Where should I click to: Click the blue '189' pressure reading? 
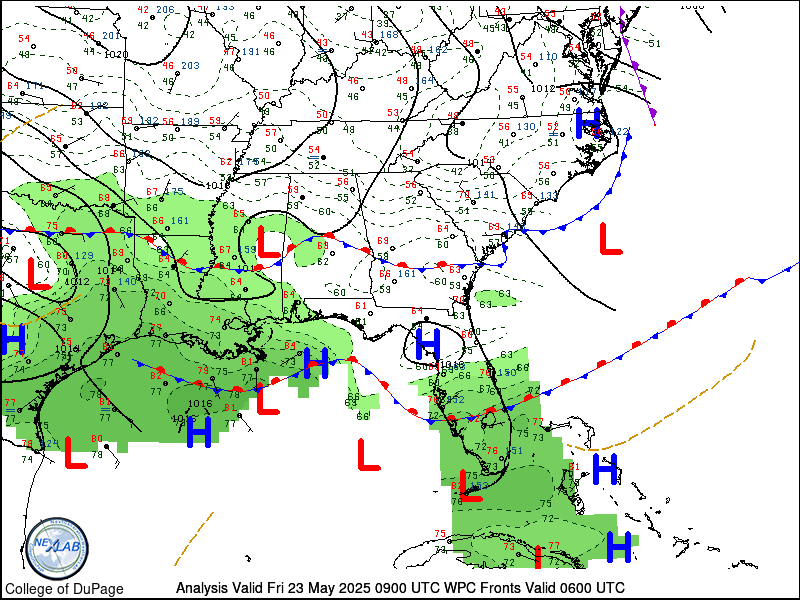[x=190, y=121]
